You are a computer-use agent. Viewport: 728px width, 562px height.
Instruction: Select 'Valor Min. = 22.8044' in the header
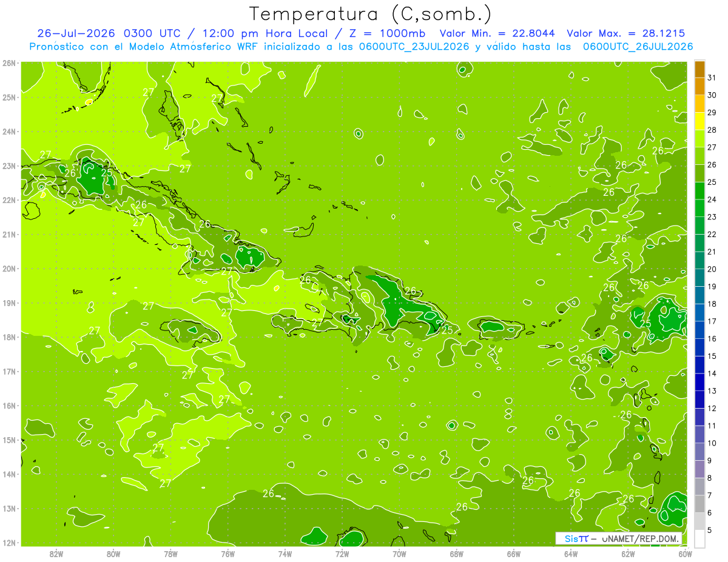[x=497, y=33]
